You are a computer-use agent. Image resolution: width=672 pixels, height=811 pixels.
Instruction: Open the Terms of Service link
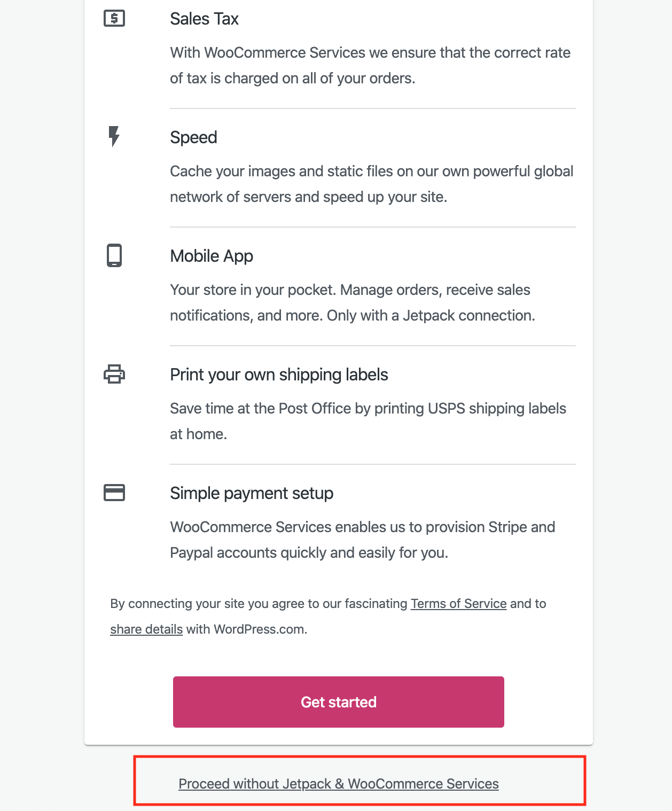(458, 604)
